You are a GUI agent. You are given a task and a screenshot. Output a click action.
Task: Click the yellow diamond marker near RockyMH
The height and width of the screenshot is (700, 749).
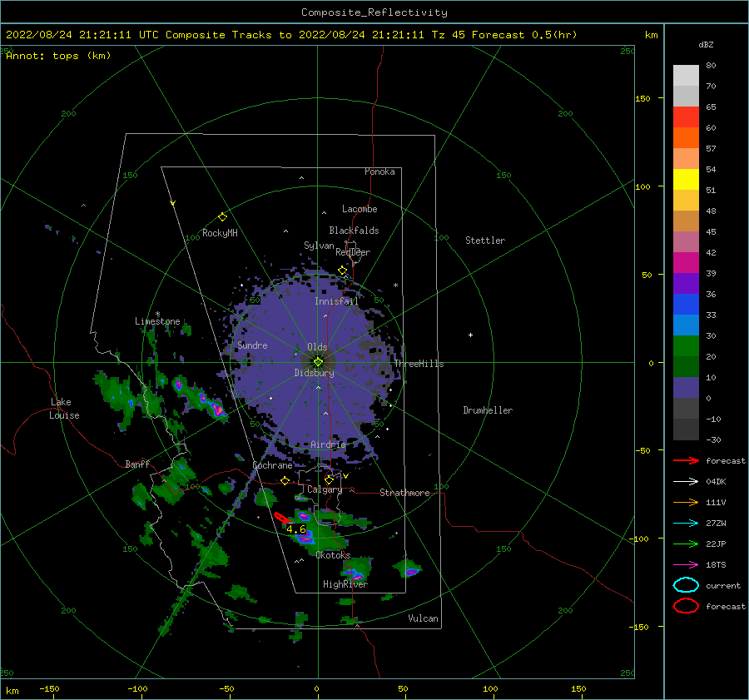pos(222,217)
